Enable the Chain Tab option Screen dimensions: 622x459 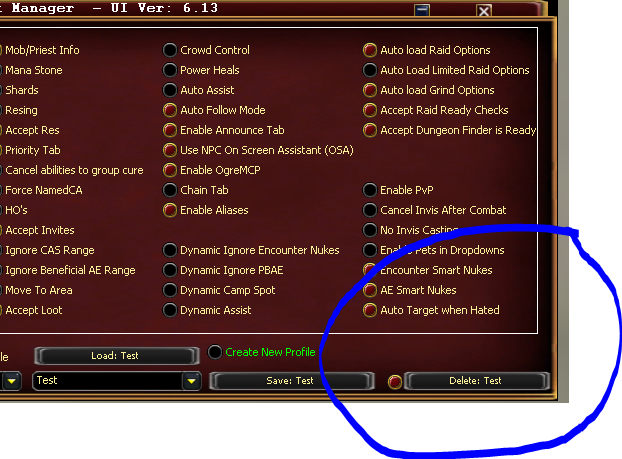[x=170, y=190]
